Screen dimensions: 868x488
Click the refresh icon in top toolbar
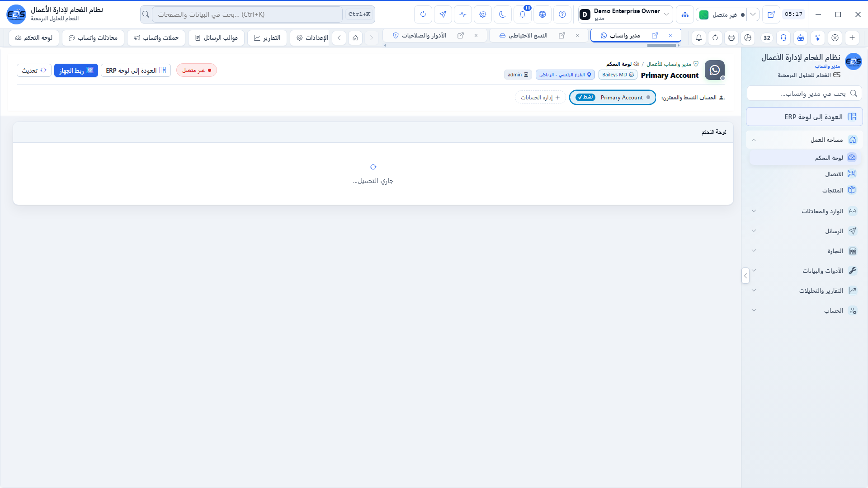pos(423,14)
